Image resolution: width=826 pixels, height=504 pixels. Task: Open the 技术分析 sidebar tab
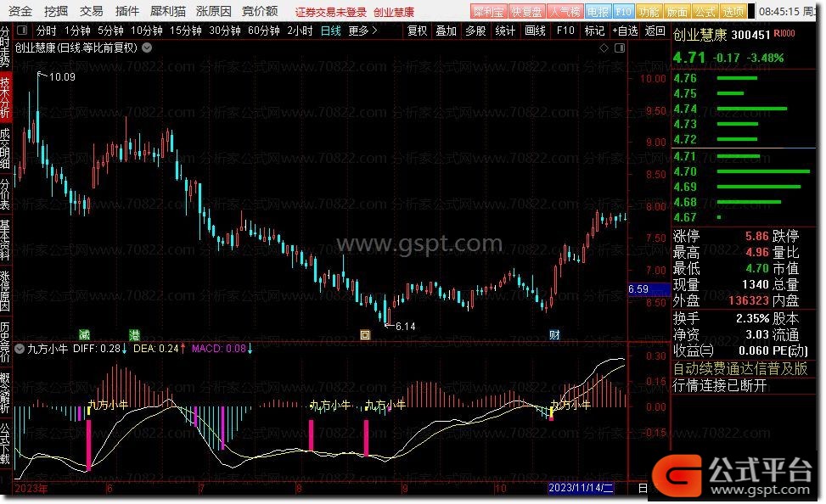click(5, 98)
